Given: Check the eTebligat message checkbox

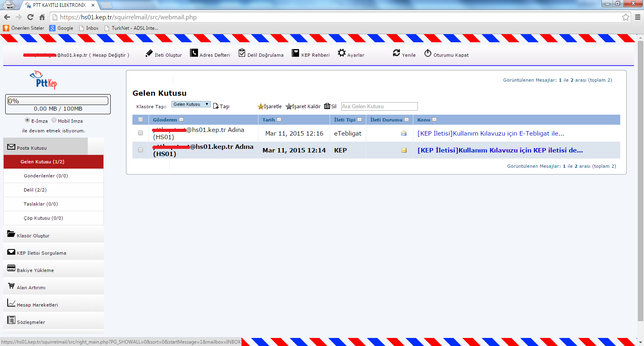Looking at the screenshot, I should [140, 133].
